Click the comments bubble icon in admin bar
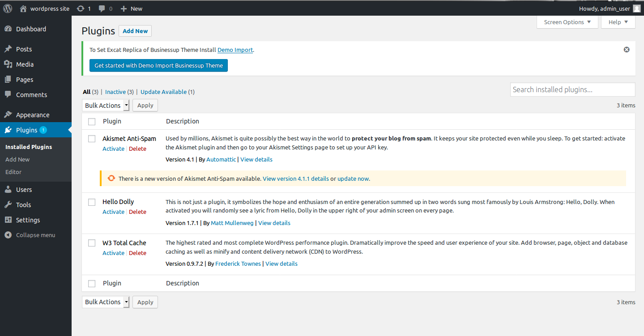 click(102, 9)
